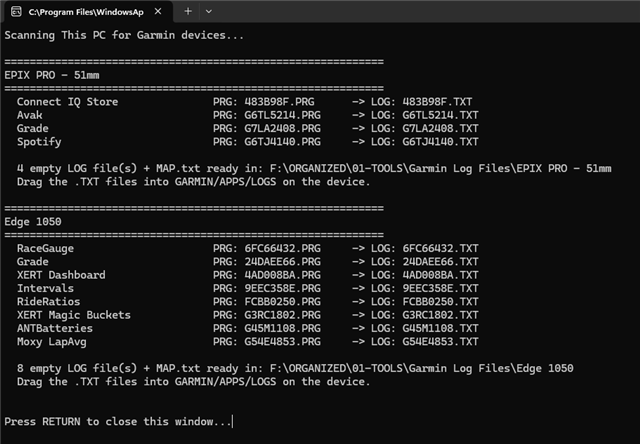Viewport: 640px width, 444px height.
Task: Click the 'Press RETURN to close this window' prompt
Action: (118, 422)
